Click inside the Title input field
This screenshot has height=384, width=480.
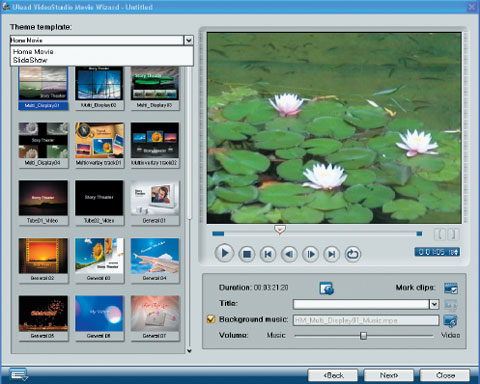click(361, 304)
